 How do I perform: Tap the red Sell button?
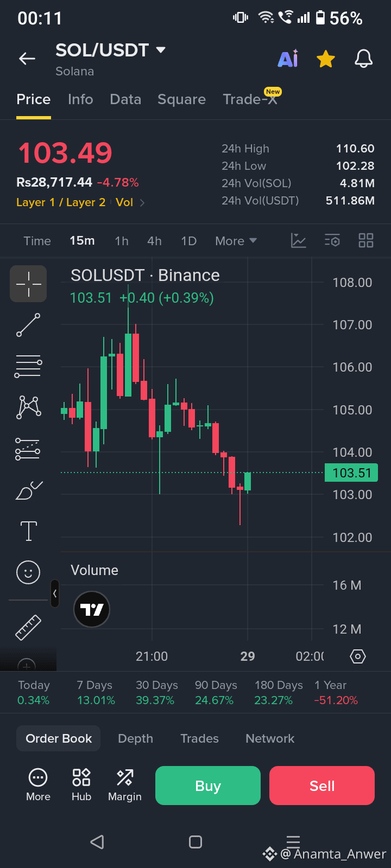[322, 786]
